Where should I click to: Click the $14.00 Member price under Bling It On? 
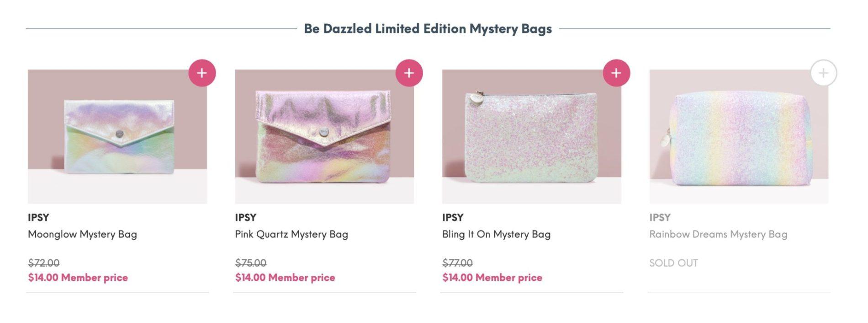(x=492, y=278)
